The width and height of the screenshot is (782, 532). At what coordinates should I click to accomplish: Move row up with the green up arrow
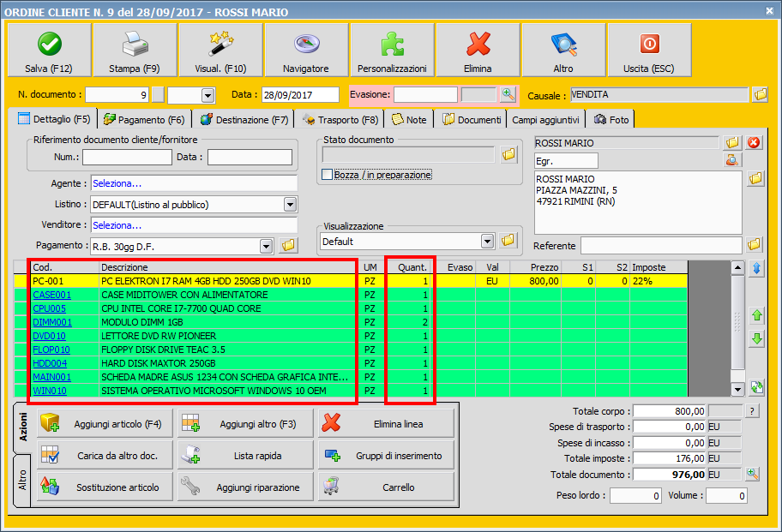[756, 316]
